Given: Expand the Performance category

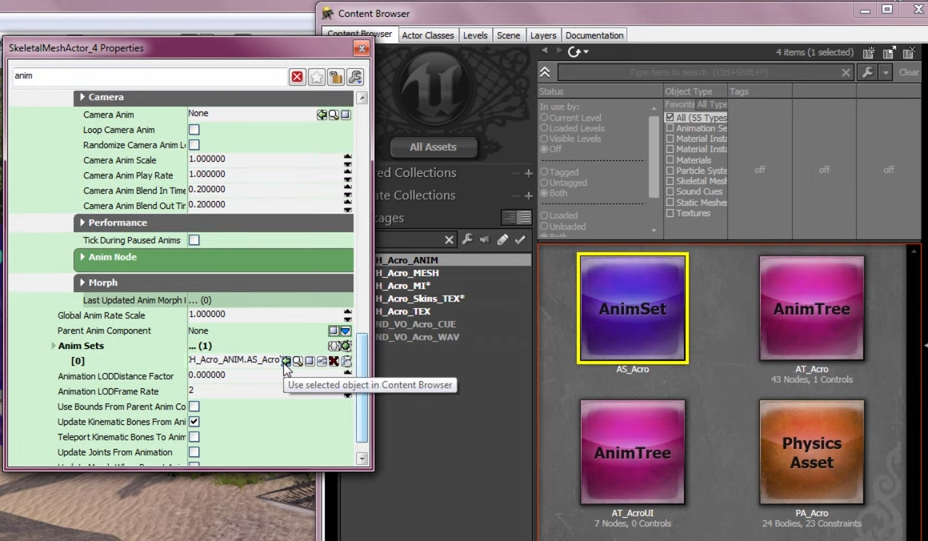Looking at the screenshot, I should pyautogui.click(x=82, y=223).
